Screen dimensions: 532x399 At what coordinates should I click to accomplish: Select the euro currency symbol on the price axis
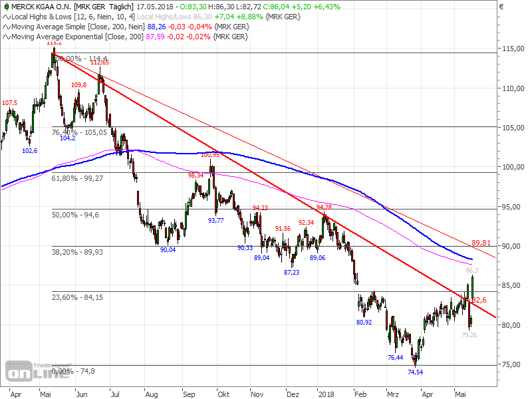pos(502,7)
